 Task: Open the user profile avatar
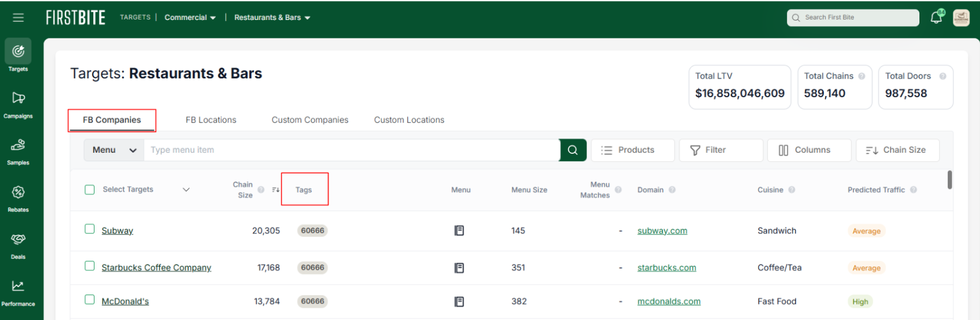[961, 18]
